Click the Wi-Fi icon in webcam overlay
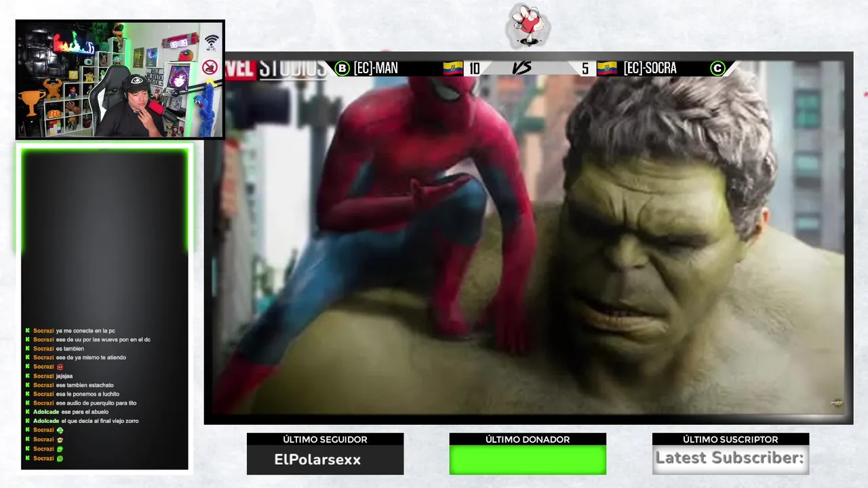 [x=212, y=43]
